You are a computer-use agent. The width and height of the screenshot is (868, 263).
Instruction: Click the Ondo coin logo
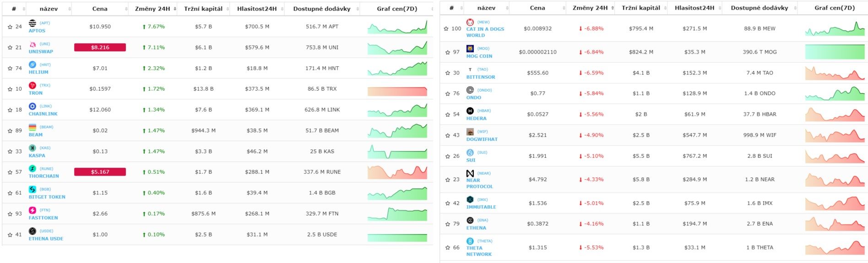(x=470, y=90)
